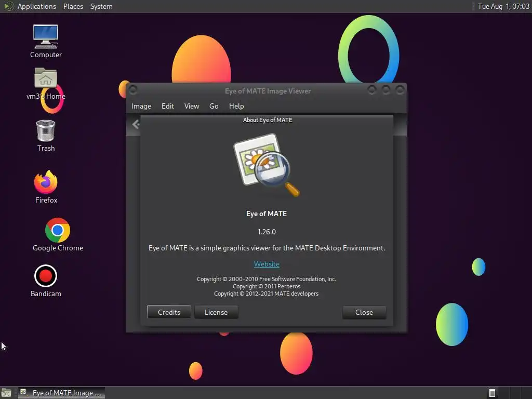Screen dimensions: 532x399
Task: Click the License button
Action: tap(216, 312)
